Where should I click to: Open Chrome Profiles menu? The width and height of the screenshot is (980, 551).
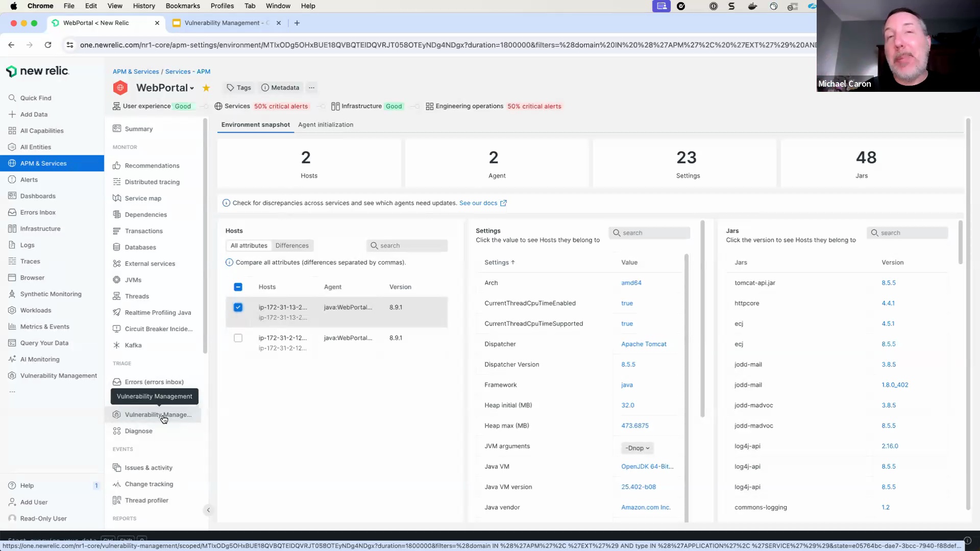tap(222, 6)
